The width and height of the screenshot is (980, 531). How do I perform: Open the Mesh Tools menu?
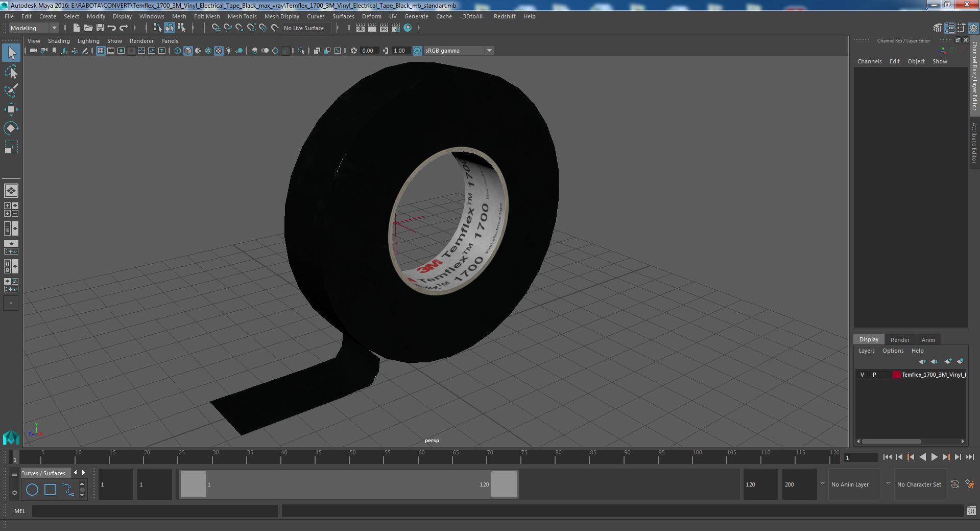242,16
